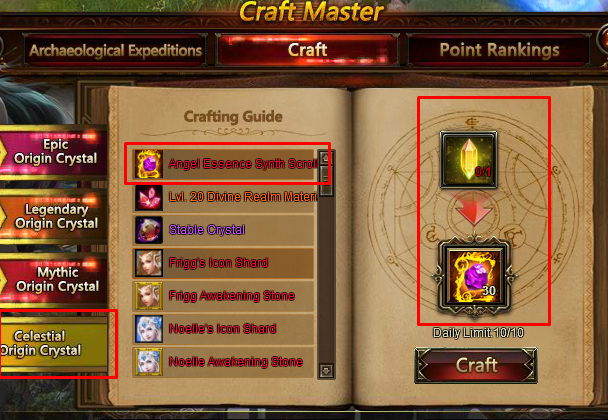
Task: Select Epic Origin Crystal category
Action: point(54,152)
